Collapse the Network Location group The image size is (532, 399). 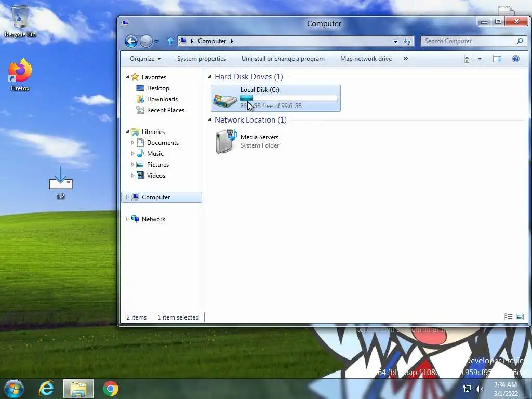[210, 120]
